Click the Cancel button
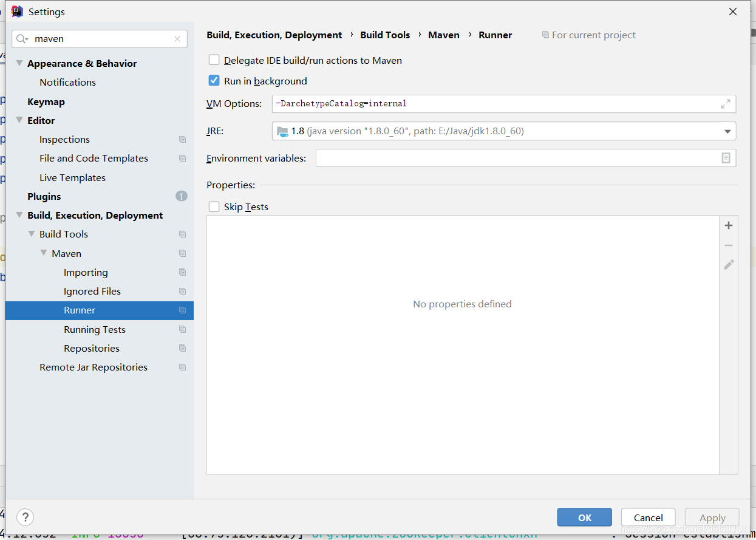The width and height of the screenshot is (756, 540). click(x=648, y=518)
